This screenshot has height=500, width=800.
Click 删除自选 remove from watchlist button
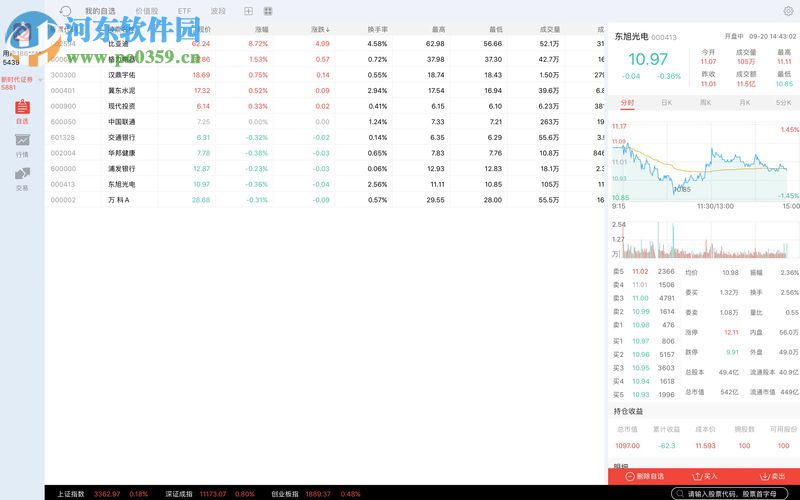click(x=645, y=477)
